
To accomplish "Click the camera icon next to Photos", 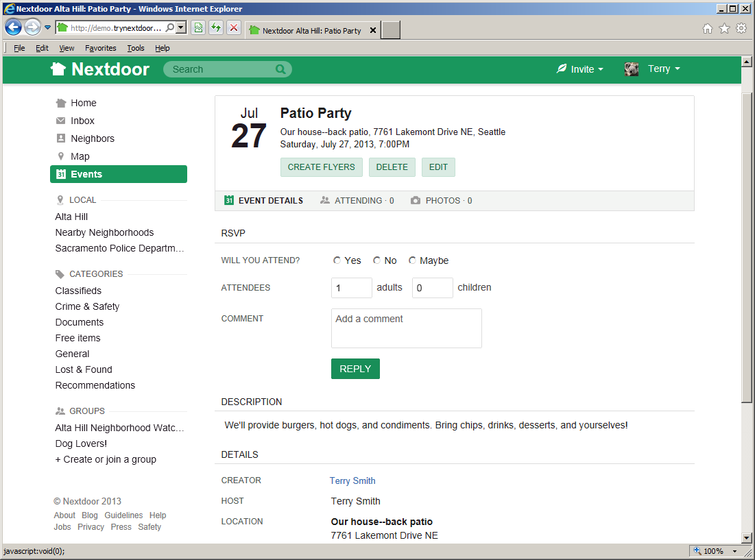I will (416, 200).
